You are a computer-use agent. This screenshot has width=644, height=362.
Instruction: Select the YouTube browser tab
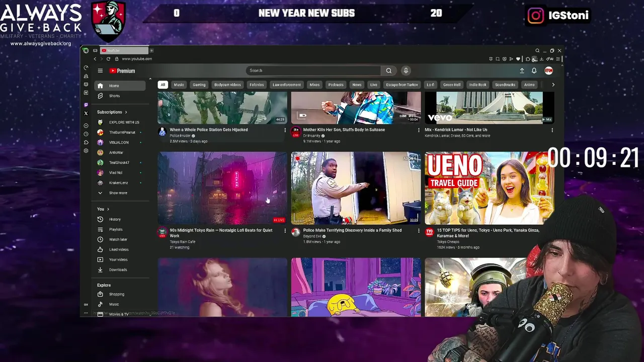(124, 50)
